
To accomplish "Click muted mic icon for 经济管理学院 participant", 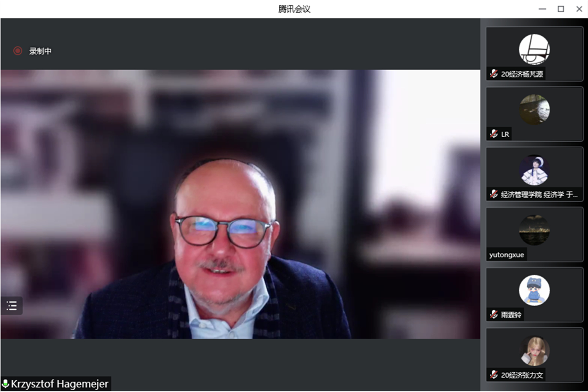I will click(x=494, y=194).
